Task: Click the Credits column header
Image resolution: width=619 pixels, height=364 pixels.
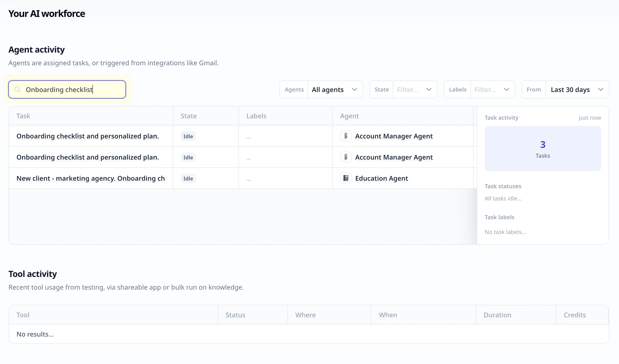Action: point(575,315)
